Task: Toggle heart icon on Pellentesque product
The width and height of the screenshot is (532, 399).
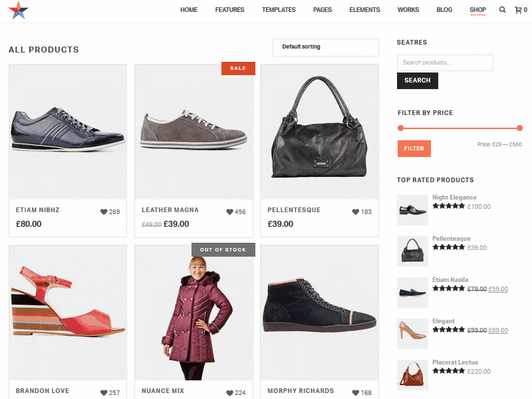Action: (356, 212)
